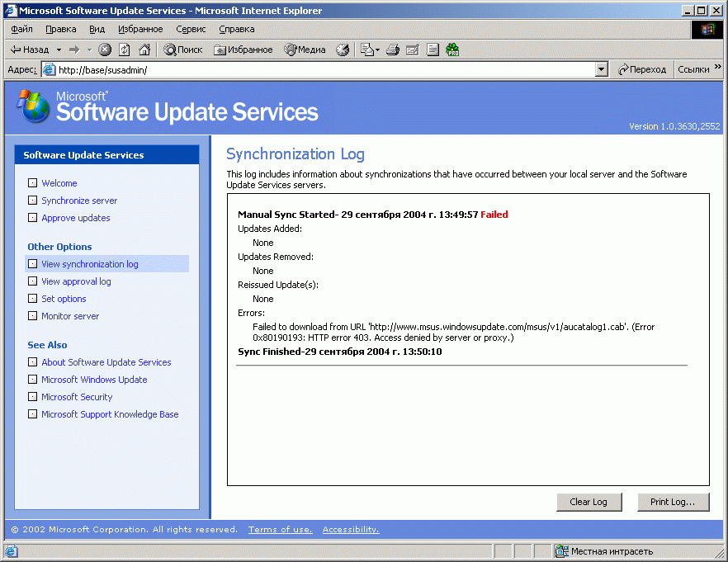Click the Windows flag throbber icon
This screenshot has height=562, width=728.
click(x=707, y=29)
